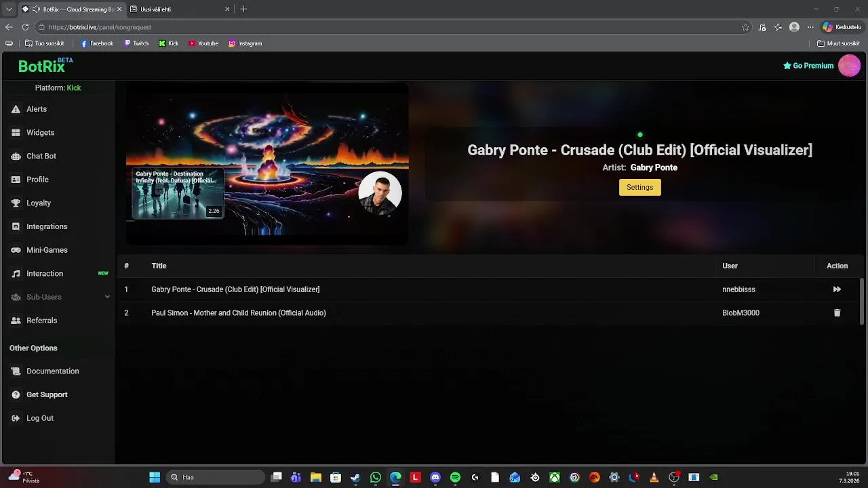The width and height of the screenshot is (868, 488).
Task: Click the BotRix logo
Action: coord(45,66)
